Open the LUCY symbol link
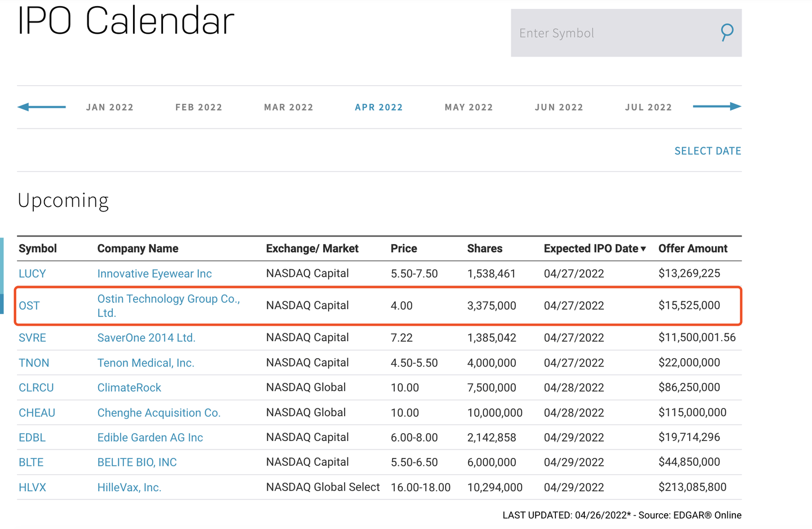This screenshot has height=529, width=812. click(x=32, y=274)
